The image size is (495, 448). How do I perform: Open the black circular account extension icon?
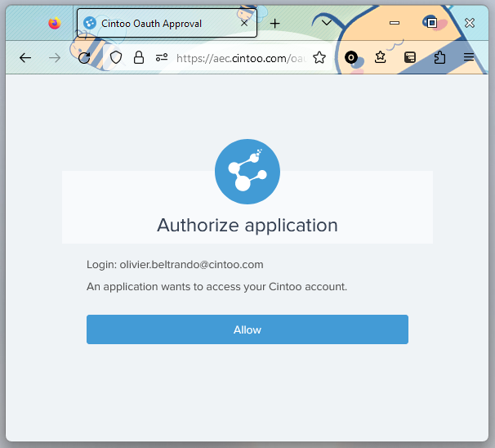click(351, 57)
